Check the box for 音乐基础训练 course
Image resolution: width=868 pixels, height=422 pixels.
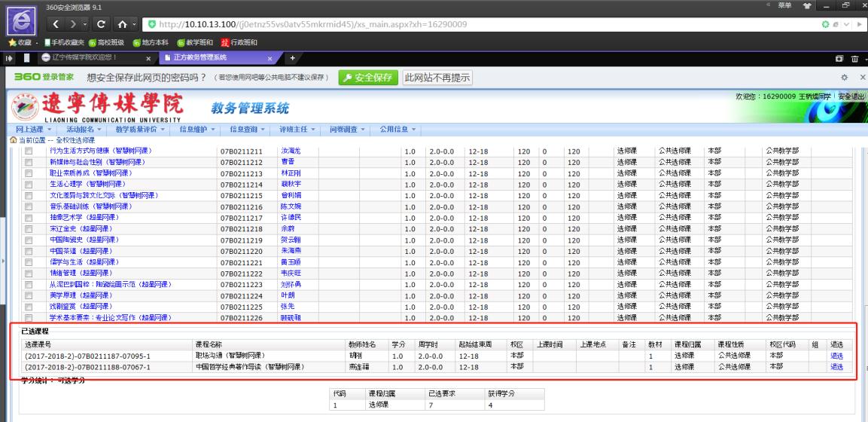pos(29,206)
